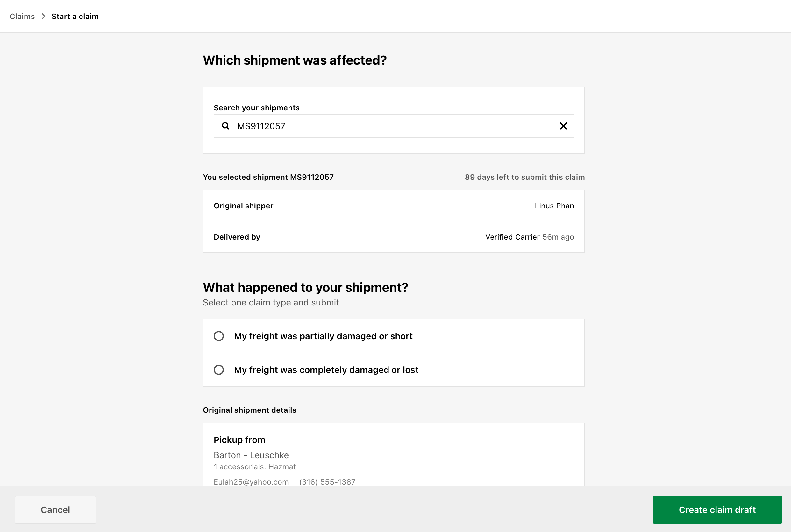
Task: Click the breadcrumb chevron separator
Action: (x=43, y=16)
